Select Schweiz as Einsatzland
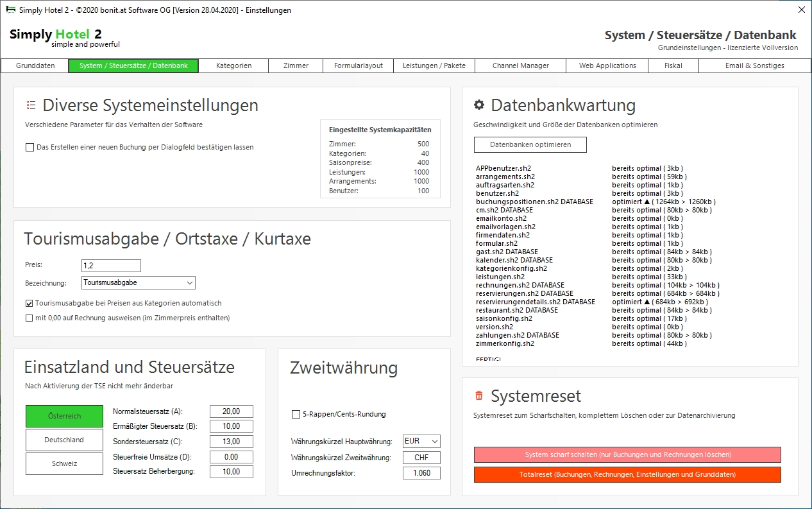Viewport: 812px width, 509px height. click(64, 463)
